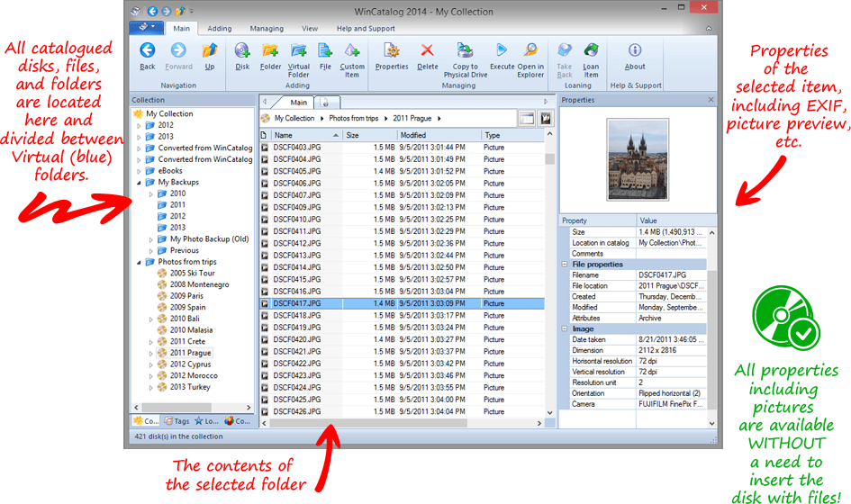851x504 pixels.
Task: Add a Folder to the catalog
Action: (x=270, y=56)
